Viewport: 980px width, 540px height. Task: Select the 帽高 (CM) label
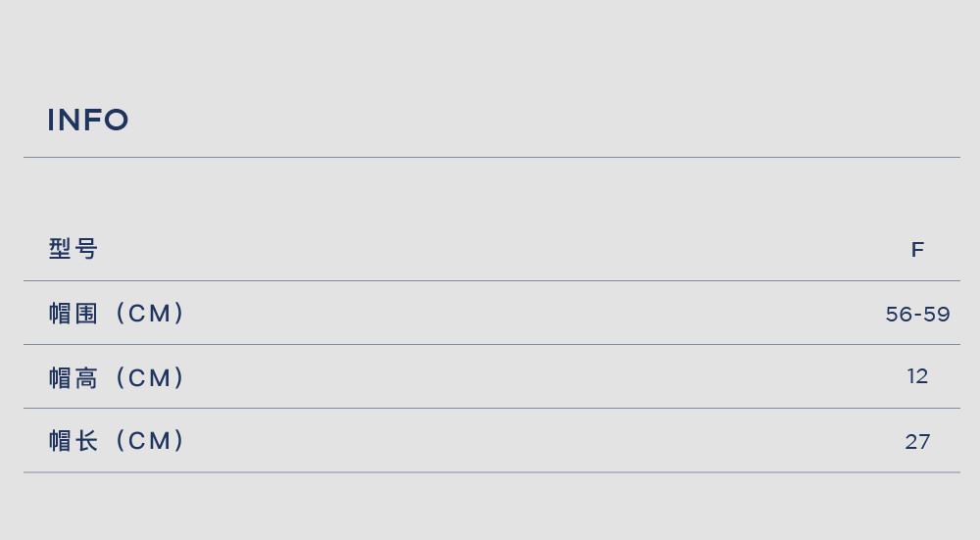117,377
